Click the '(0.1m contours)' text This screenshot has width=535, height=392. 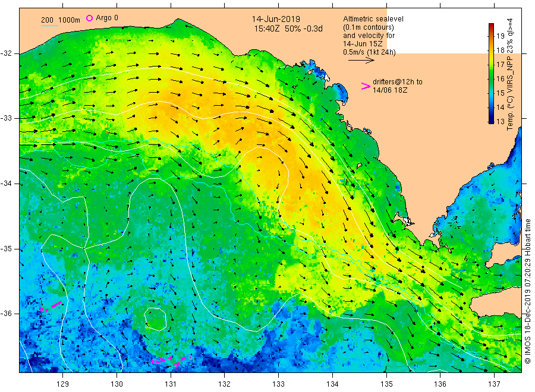(369, 27)
